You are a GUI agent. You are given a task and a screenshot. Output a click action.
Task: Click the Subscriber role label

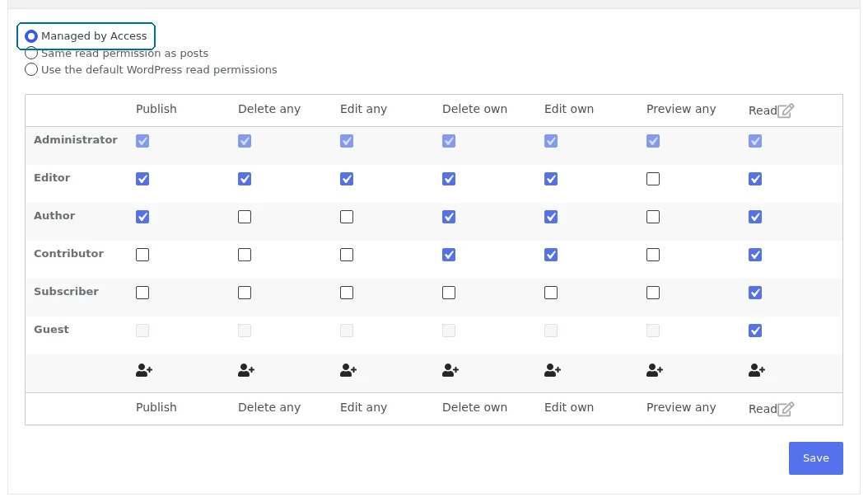tap(67, 292)
